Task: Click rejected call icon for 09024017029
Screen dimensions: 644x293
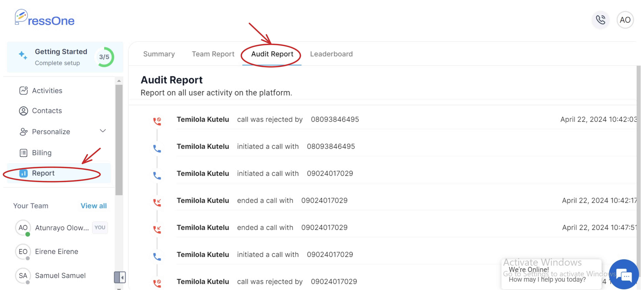Action: [x=157, y=284]
